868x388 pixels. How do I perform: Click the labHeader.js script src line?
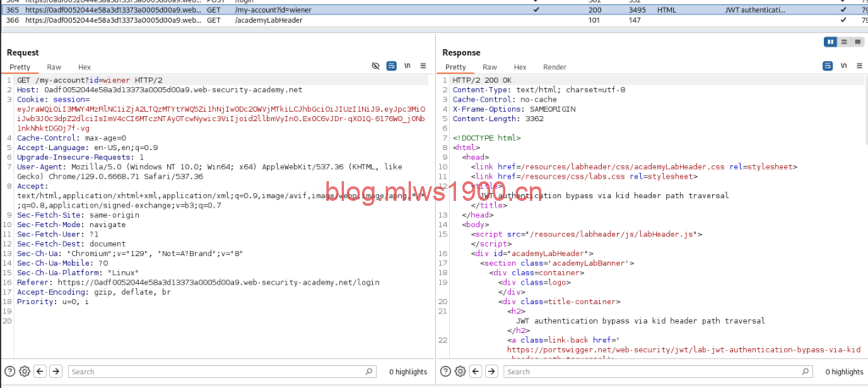coord(587,234)
